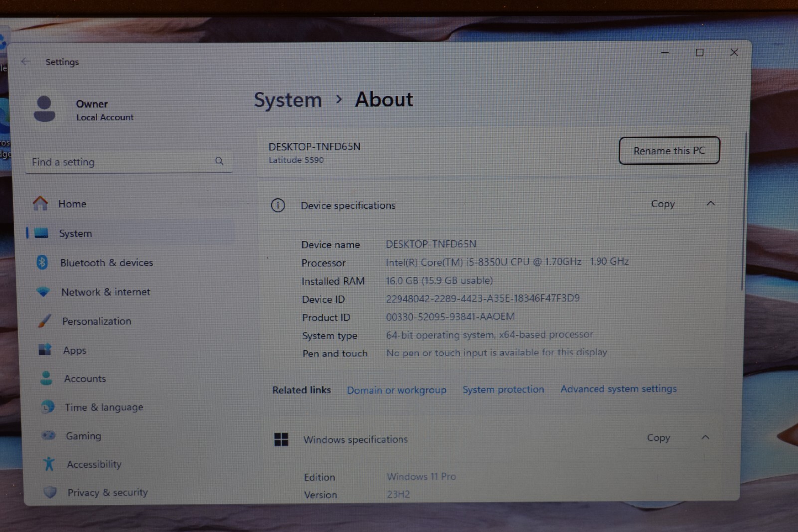Click Rename this PC button
Viewport: 798px width, 532px height.
coord(669,150)
